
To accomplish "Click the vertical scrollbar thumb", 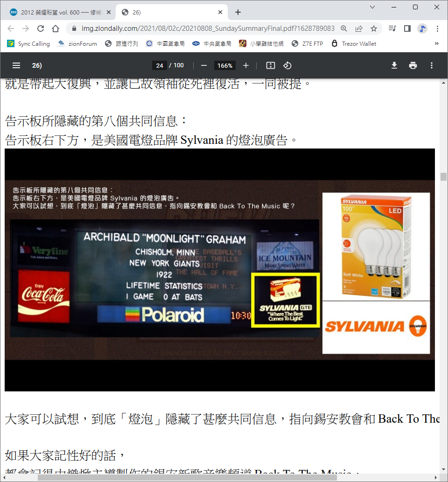I will tap(443, 177).
